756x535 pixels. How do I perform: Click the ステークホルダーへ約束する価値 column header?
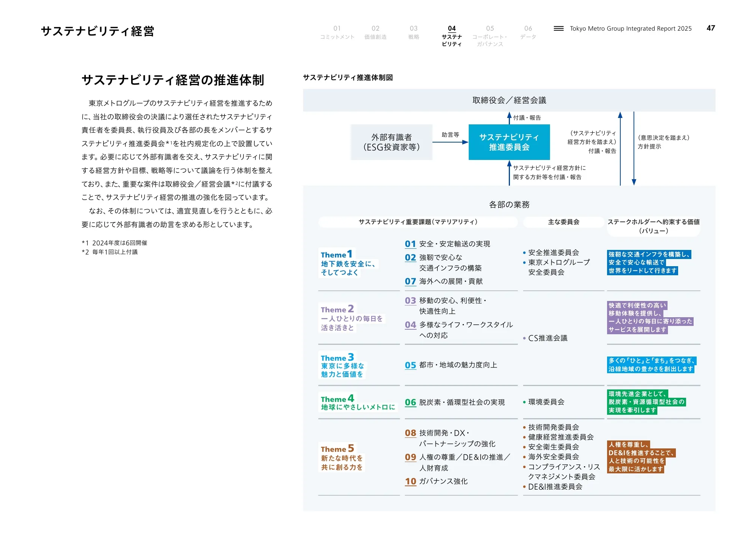(x=654, y=226)
